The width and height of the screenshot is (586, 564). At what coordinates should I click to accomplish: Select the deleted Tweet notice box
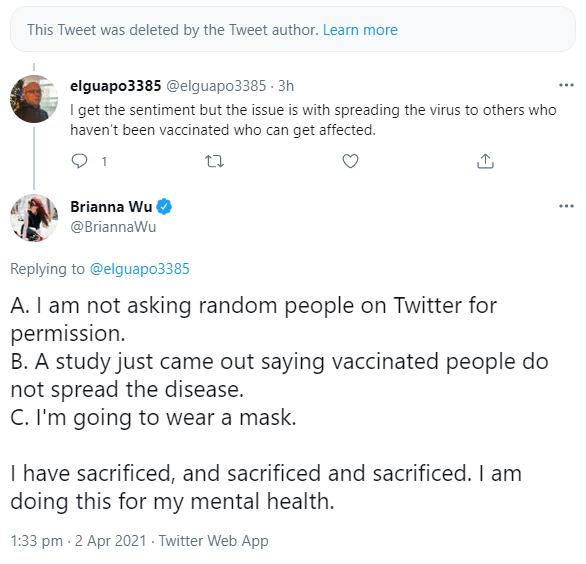pos(293,29)
